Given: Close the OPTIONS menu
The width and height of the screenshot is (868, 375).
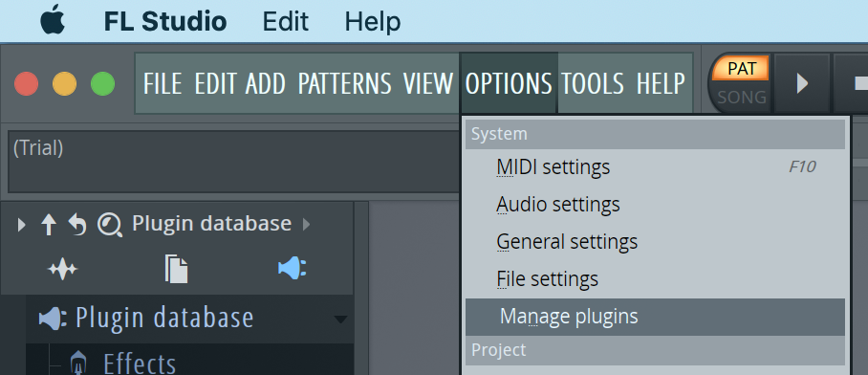Looking at the screenshot, I should pos(509,83).
